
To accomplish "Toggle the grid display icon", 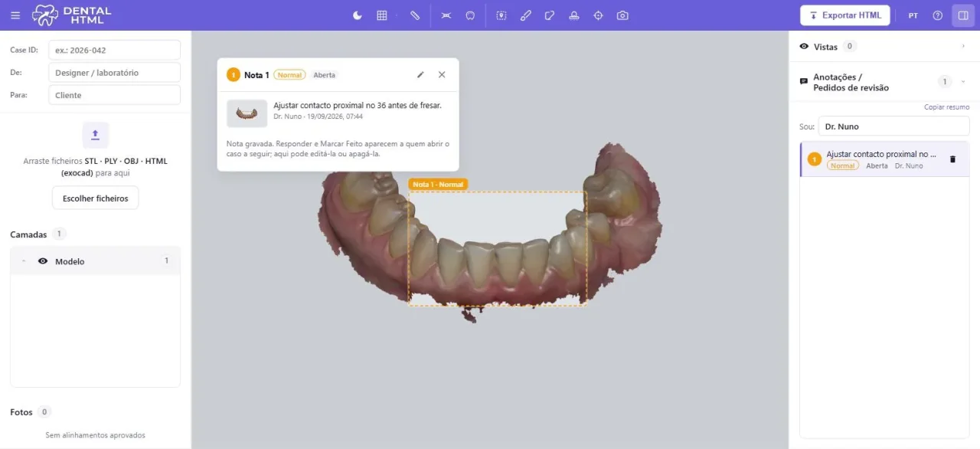I will coord(382,15).
